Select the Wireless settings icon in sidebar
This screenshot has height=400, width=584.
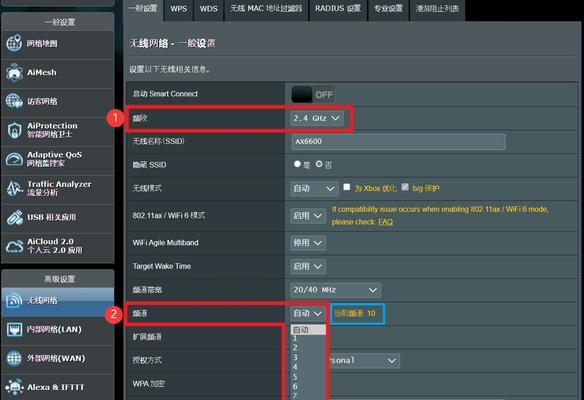pos(14,300)
